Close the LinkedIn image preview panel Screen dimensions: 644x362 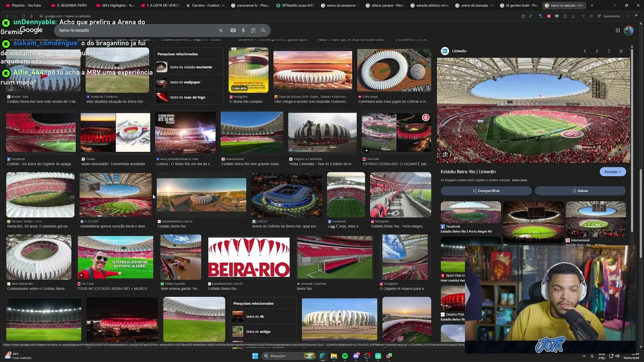click(x=621, y=51)
